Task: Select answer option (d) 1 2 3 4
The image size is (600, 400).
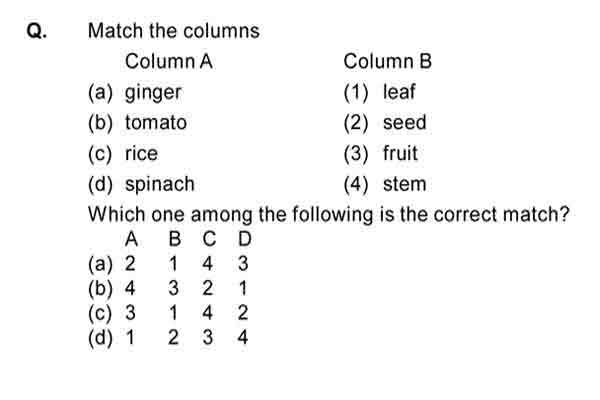Action: tap(168, 338)
